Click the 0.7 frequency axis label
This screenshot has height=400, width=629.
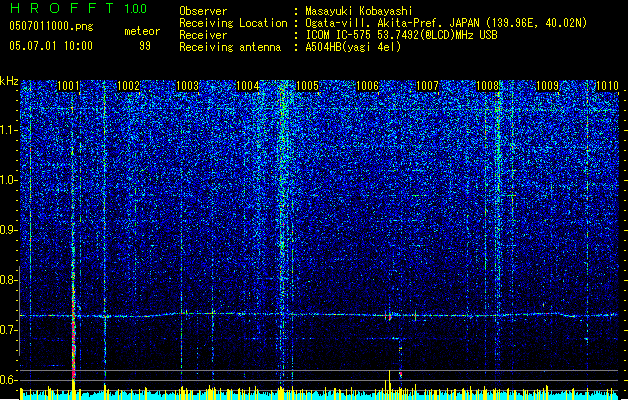(x=8, y=330)
